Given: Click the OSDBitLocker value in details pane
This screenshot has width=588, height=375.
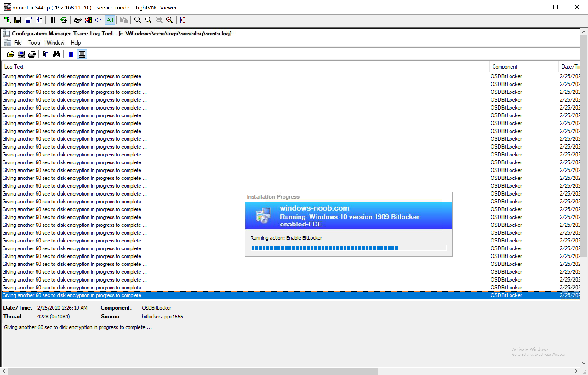Looking at the screenshot, I should point(157,308).
